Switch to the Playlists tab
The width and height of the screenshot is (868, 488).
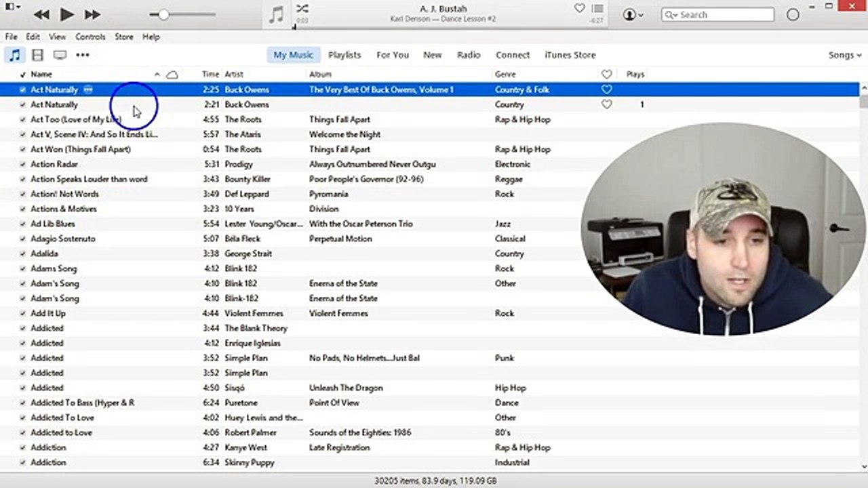(344, 55)
